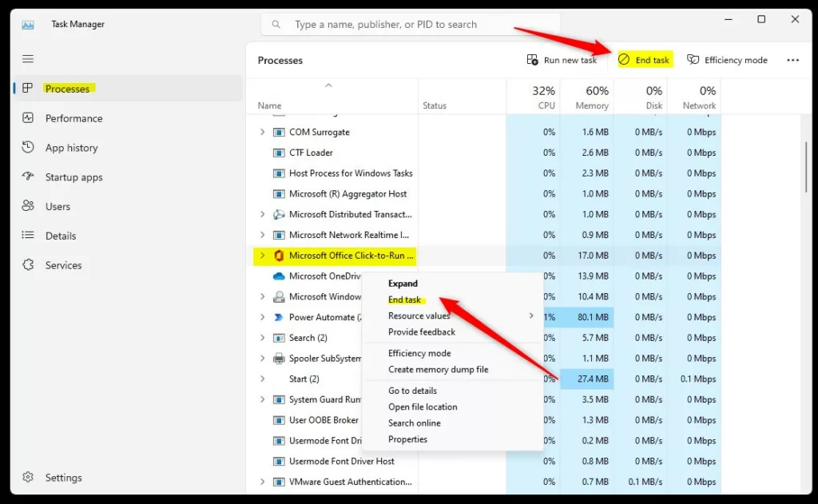
Task: Expand the Power Automate process group
Action: click(262, 317)
